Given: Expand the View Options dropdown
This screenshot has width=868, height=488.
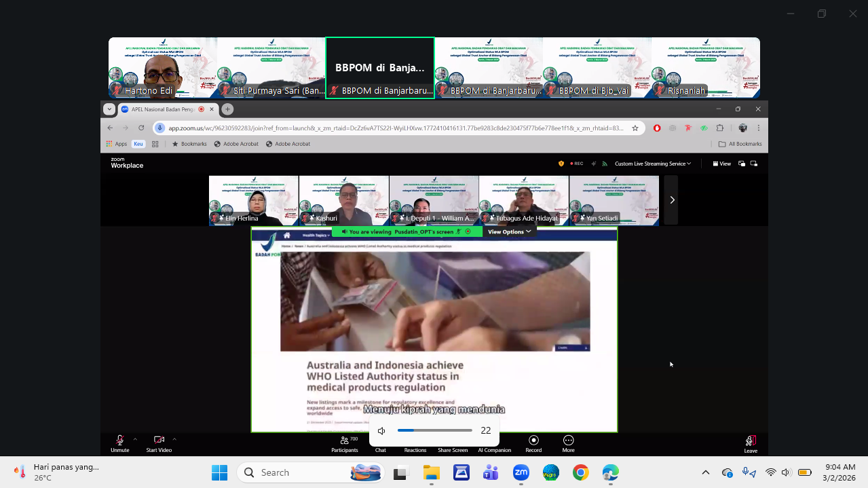Looking at the screenshot, I should point(509,231).
